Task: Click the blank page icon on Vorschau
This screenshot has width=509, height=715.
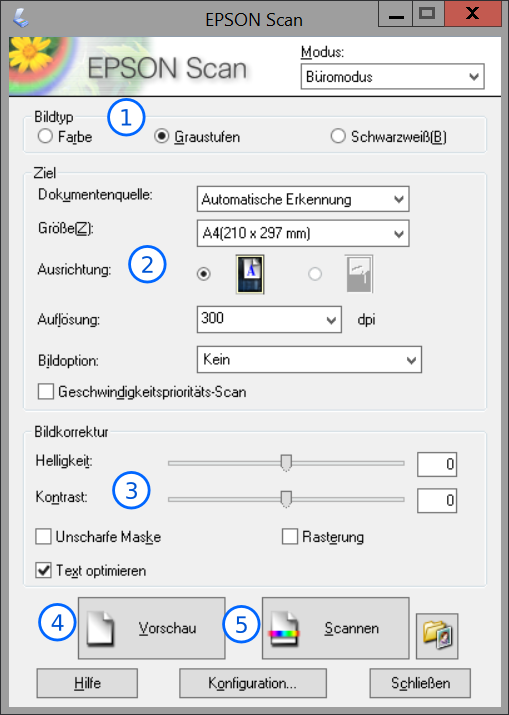Action: pos(100,628)
